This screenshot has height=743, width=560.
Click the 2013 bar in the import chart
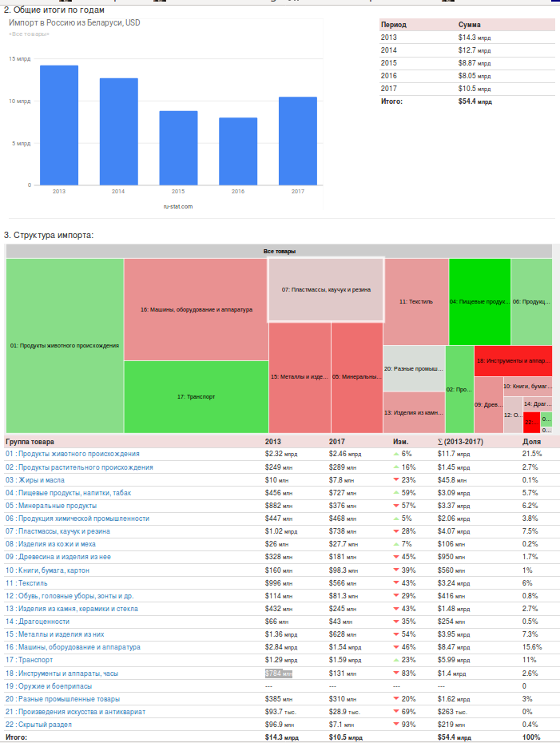[59, 125]
